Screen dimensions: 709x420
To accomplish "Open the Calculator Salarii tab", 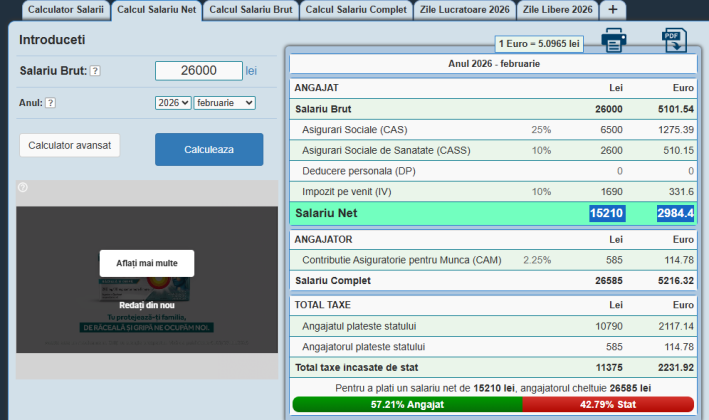I will [x=65, y=9].
